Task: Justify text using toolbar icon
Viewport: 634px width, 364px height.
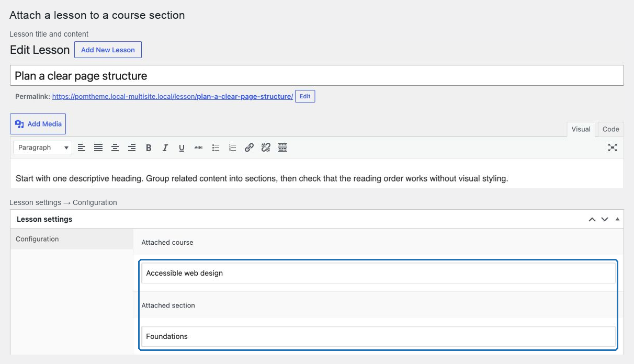Action: pyautogui.click(x=98, y=147)
